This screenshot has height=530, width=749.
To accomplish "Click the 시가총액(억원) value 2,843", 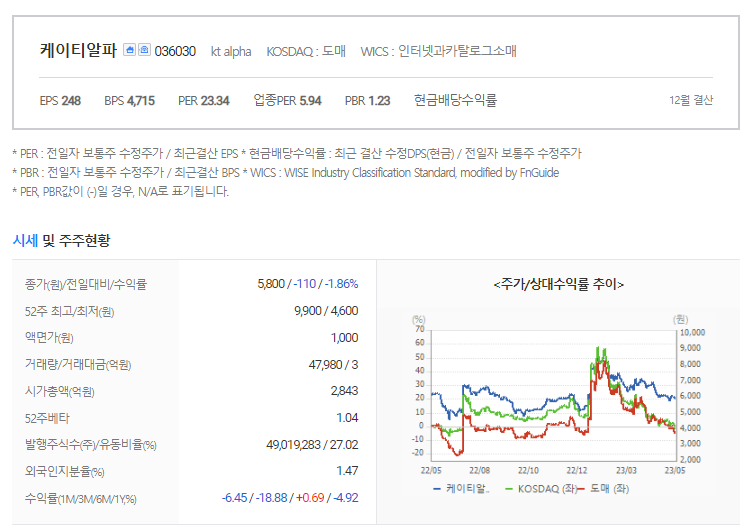I will click(x=344, y=391).
